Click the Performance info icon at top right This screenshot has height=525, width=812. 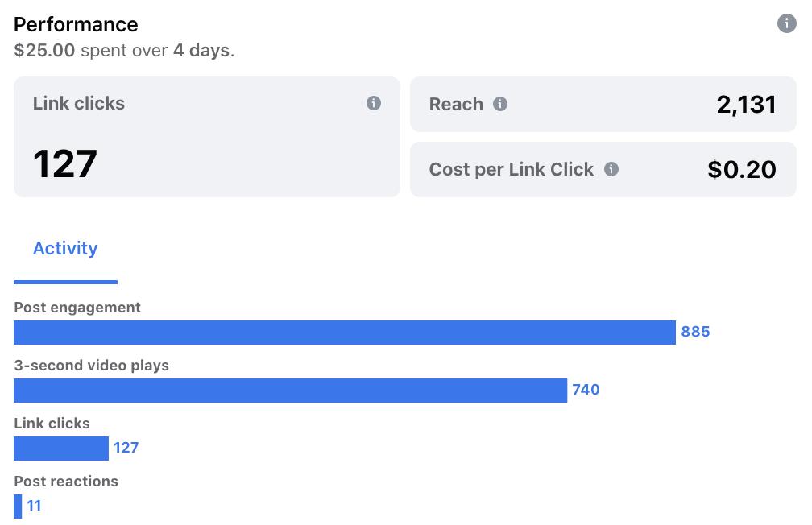786,23
